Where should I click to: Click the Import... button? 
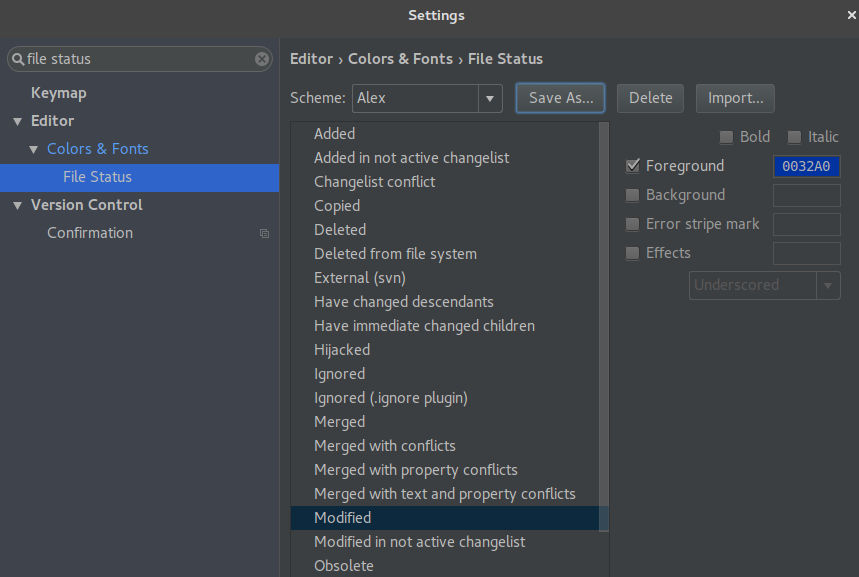[x=735, y=98]
